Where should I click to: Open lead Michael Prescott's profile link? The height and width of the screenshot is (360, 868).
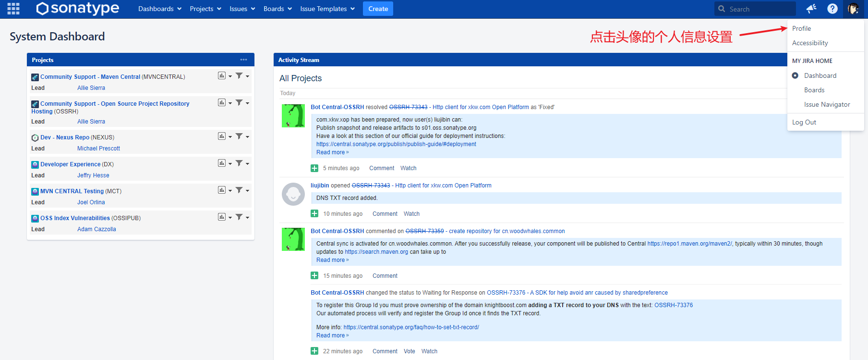(98, 149)
